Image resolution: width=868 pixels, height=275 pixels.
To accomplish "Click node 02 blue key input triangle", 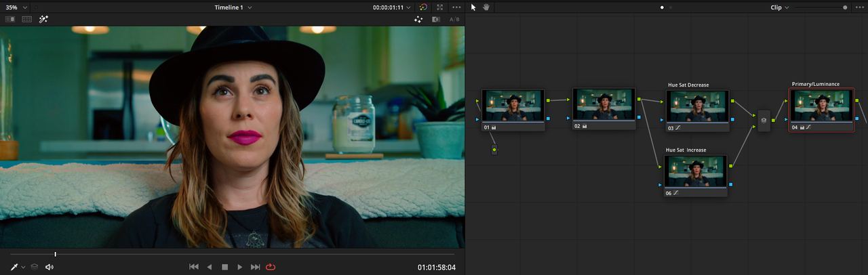I will (569, 118).
